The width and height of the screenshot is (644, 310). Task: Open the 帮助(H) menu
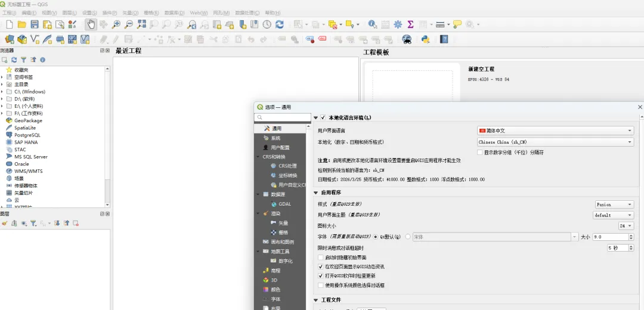273,13
